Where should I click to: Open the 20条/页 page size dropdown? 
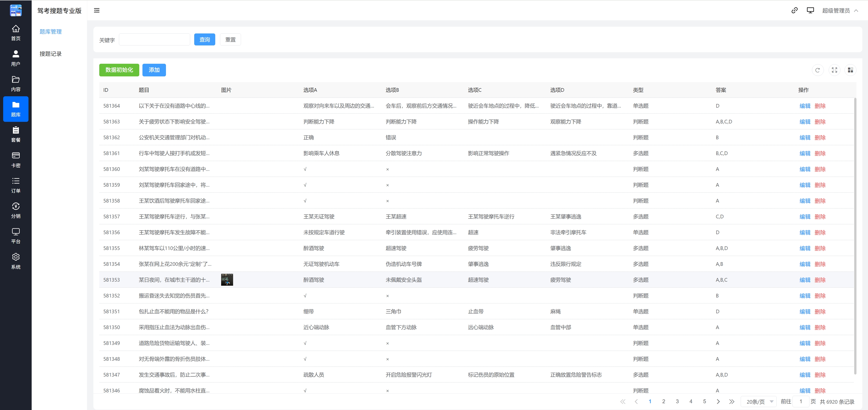pyautogui.click(x=759, y=402)
